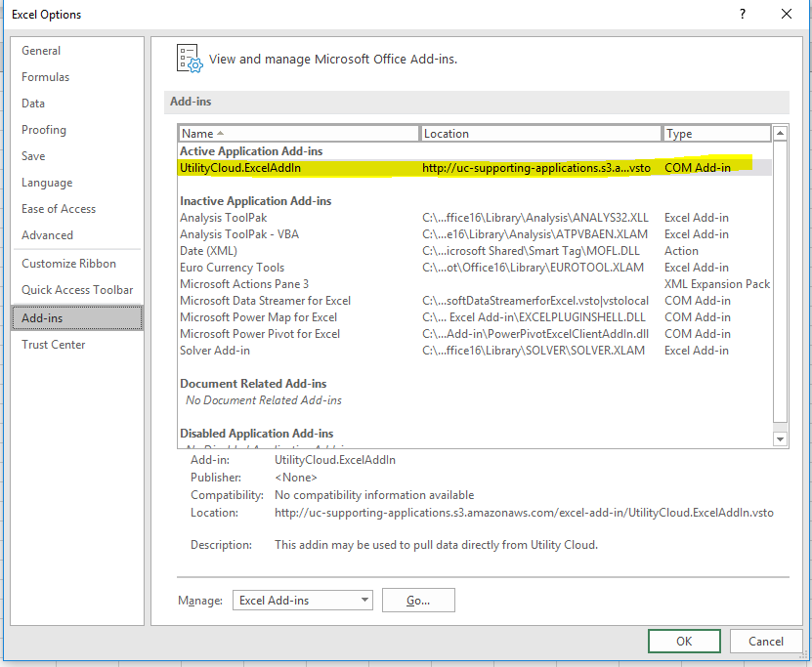Select Solver Add-in from the list
Screen dimensions: 812x667
coord(215,351)
